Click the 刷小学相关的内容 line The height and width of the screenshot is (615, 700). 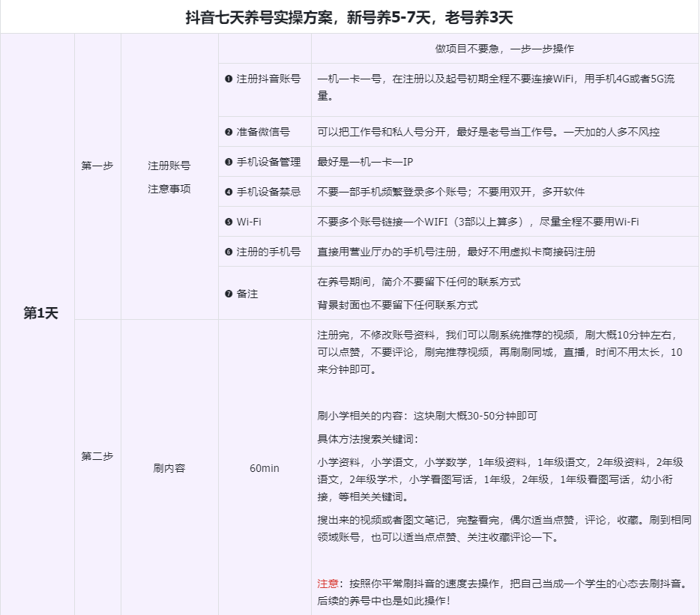427,416
